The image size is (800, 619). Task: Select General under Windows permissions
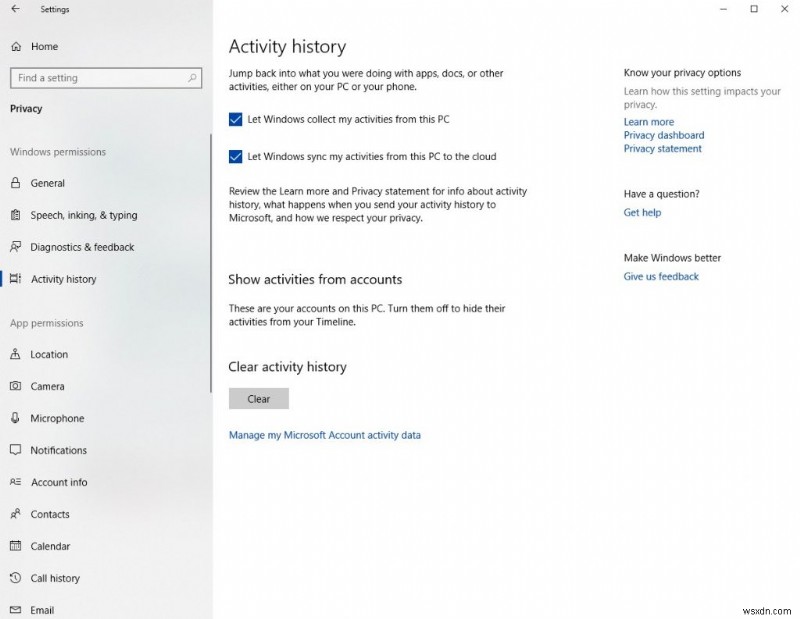(48, 183)
